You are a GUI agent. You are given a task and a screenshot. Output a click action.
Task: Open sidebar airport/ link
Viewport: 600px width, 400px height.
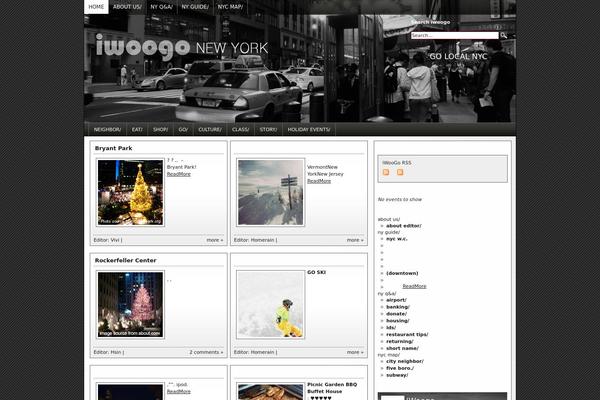[396, 300]
